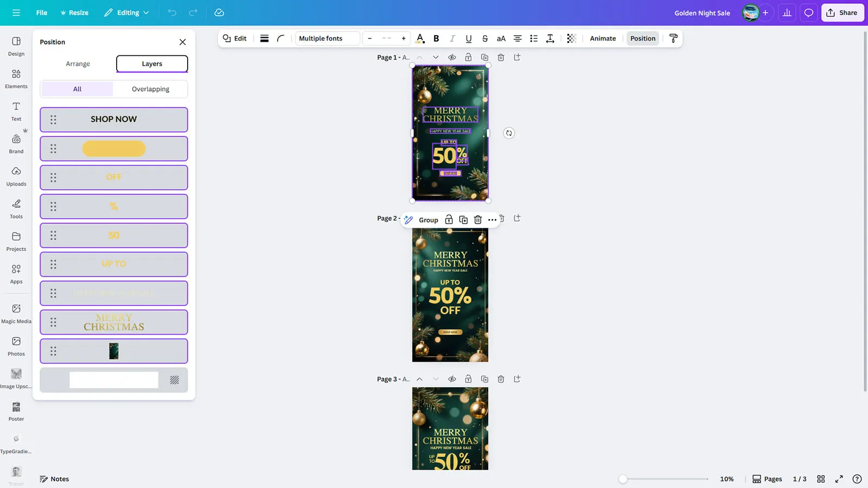Viewport: 868px width, 488px height.
Task: Open the Elements sidebar panel
Action: coord(16,79)
